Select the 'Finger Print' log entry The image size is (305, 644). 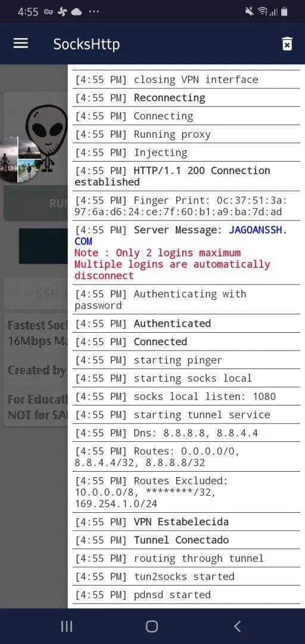click(186, 206)
